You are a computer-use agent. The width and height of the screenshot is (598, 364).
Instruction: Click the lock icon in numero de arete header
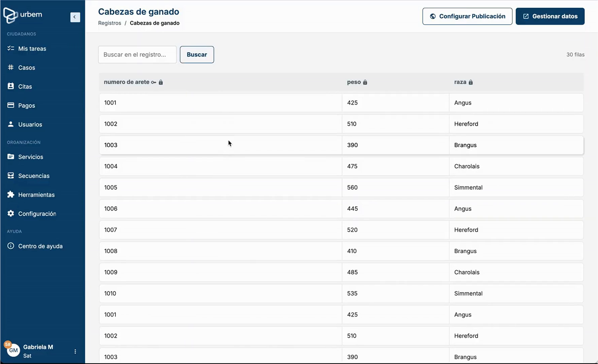pos(161,82)
